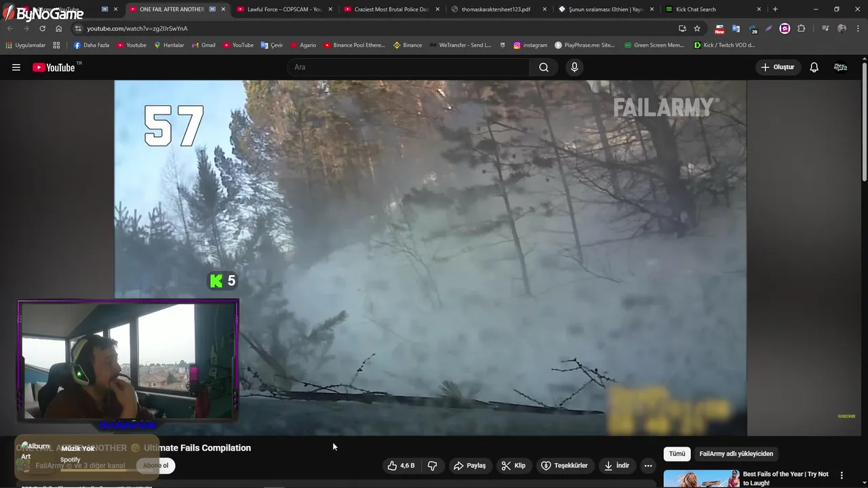Bookmark this page with the star icon

[697, 28]
